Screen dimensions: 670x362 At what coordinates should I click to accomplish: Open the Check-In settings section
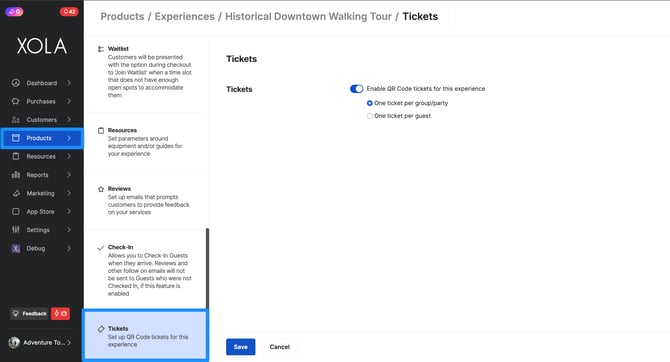pos(145,270)
